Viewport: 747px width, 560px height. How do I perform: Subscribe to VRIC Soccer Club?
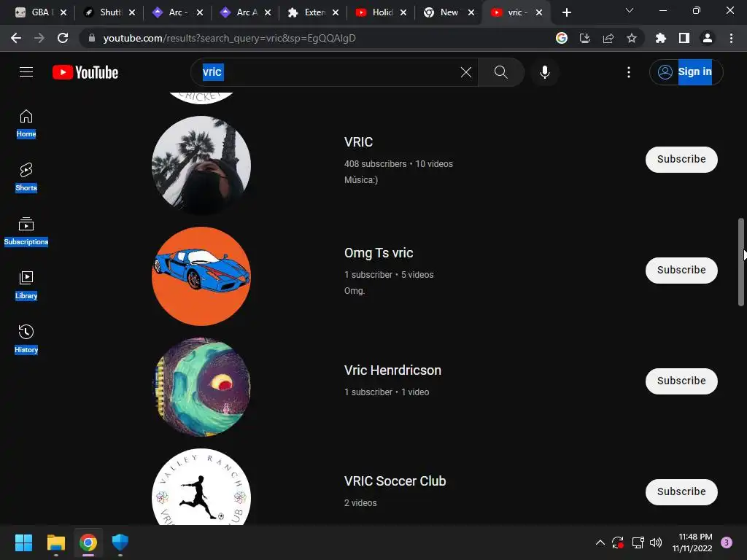point(681,492)
